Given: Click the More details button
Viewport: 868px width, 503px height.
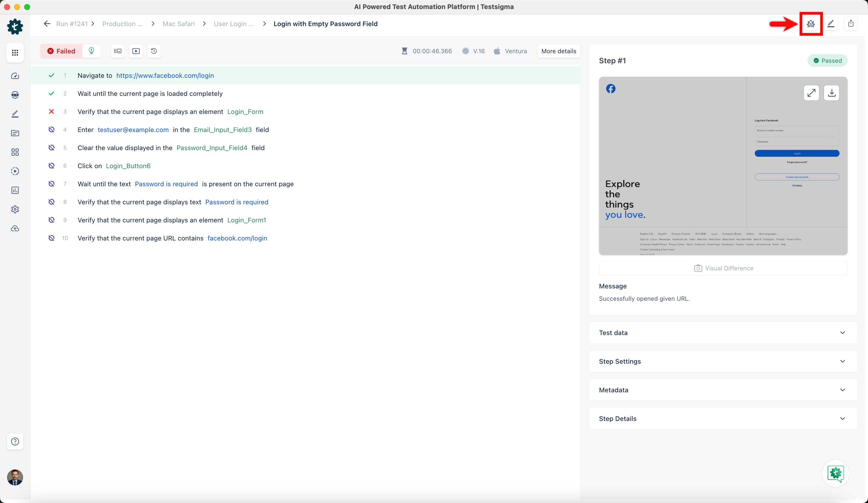Looking at the screenshot, I should (559, 51).
